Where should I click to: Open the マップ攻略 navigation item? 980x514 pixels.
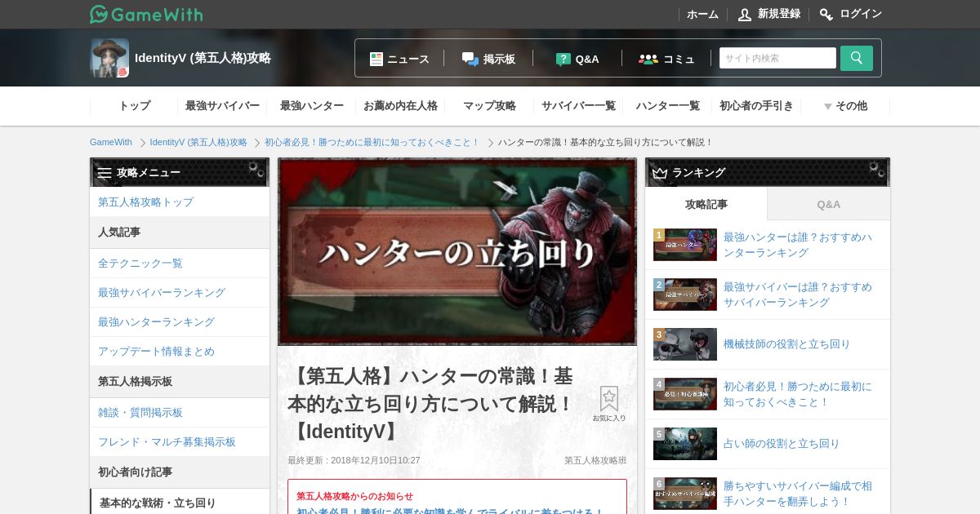pos(489,106)
